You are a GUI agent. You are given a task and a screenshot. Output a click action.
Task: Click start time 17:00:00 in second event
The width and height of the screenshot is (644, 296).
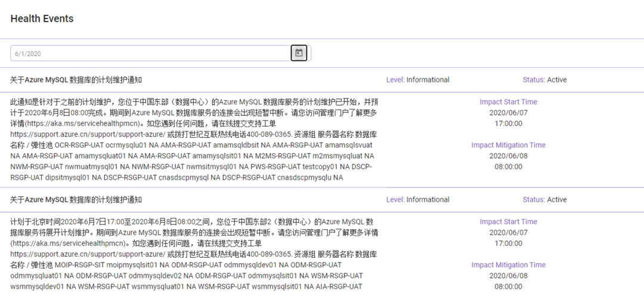tap(509, 243)
